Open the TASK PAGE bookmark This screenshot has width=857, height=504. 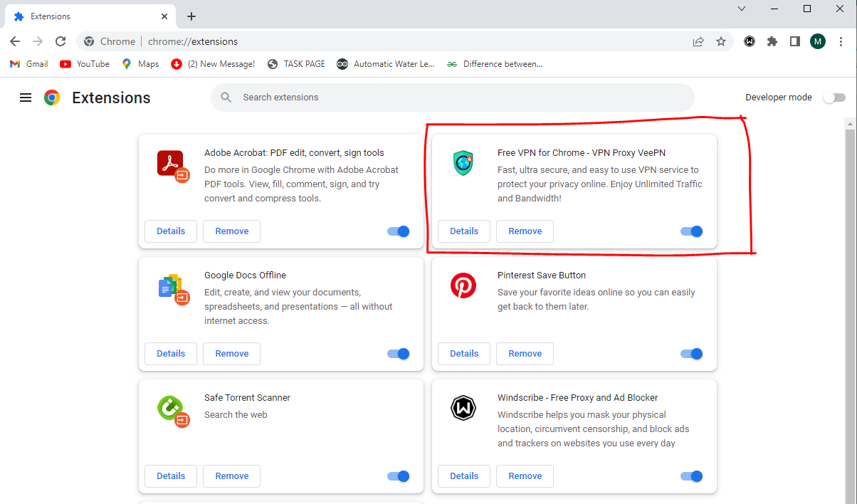point(297,64)
